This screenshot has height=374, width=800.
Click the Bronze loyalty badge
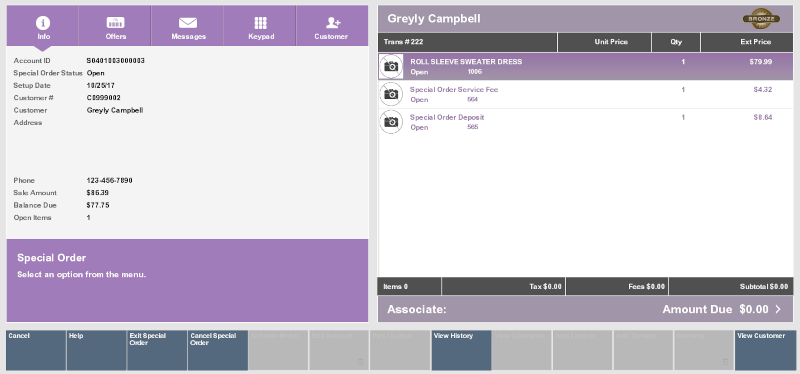[761, 19]
